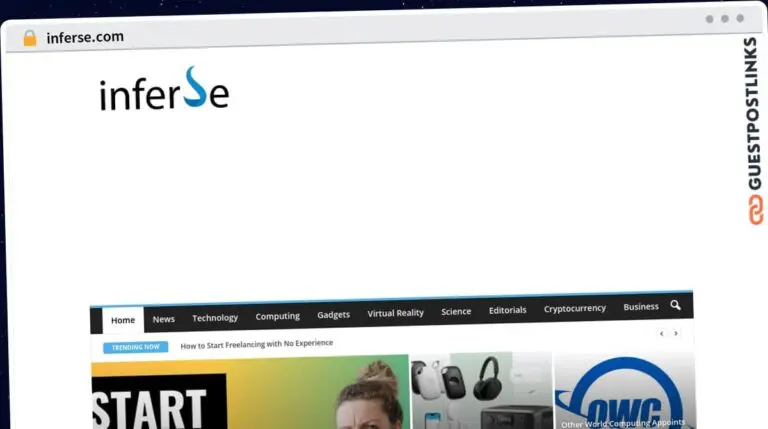Viewport: 768px width, 429px height.
Task: Open the Science category
Action: click(456, 311)
